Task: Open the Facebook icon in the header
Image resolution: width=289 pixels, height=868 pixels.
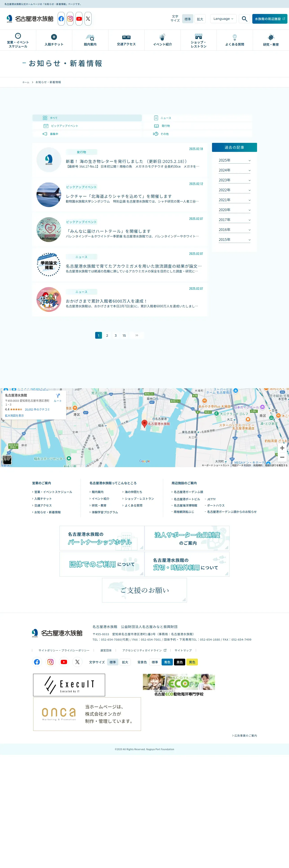Action: pyautogui.click(x=61, y=19)
